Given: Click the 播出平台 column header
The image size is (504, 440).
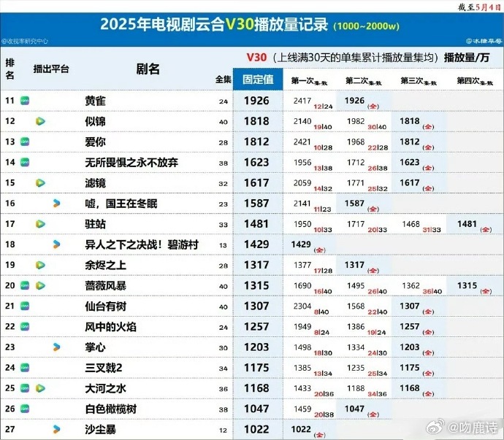Looking at the screenshot, I should point(51,69).
